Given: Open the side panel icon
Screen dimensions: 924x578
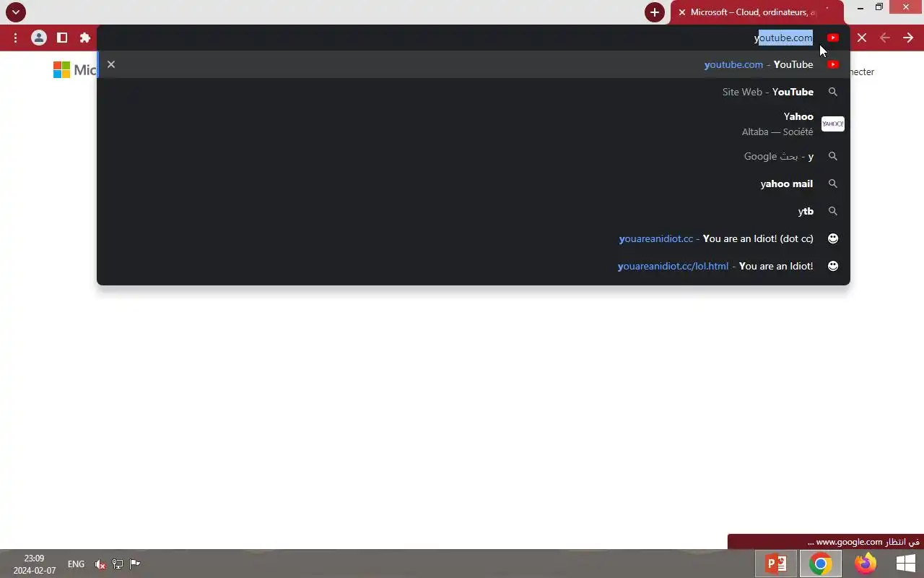Looking at the screenshot, I should click(62, 38).
